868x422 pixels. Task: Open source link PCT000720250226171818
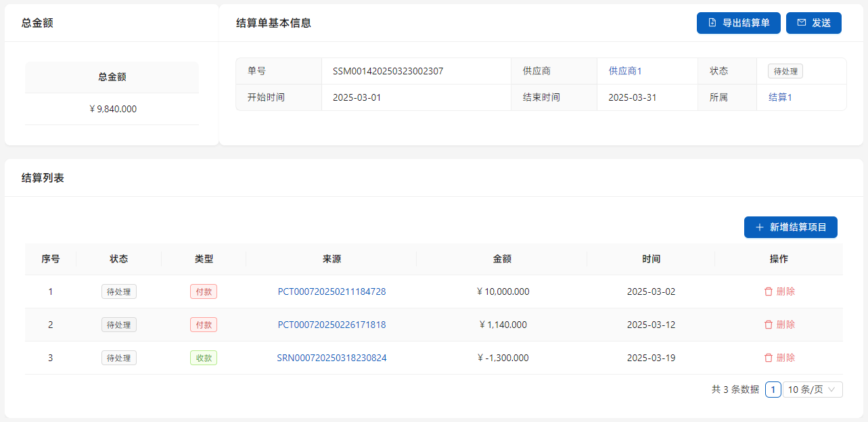point(332,325)
